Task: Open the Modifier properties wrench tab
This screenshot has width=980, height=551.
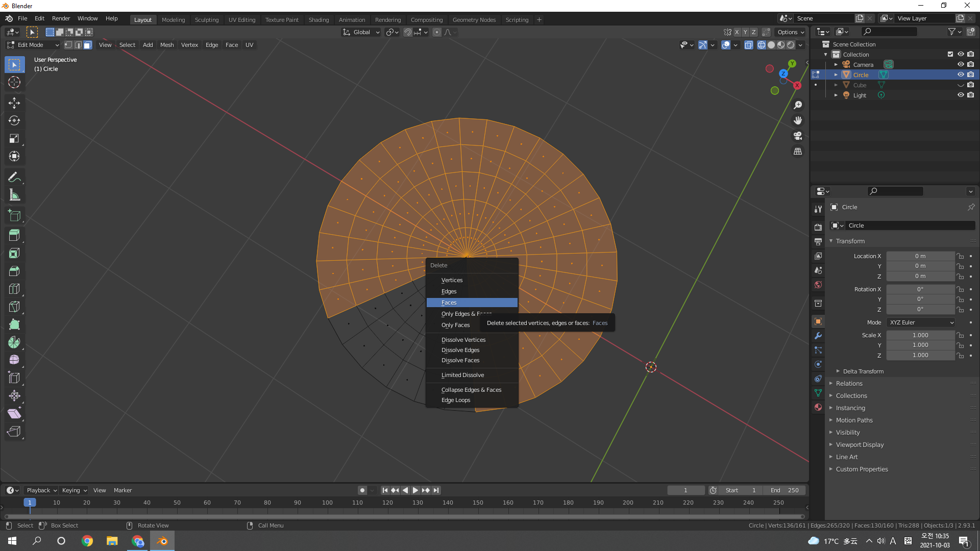Action: pyautogui.click(x=818, y=336)
